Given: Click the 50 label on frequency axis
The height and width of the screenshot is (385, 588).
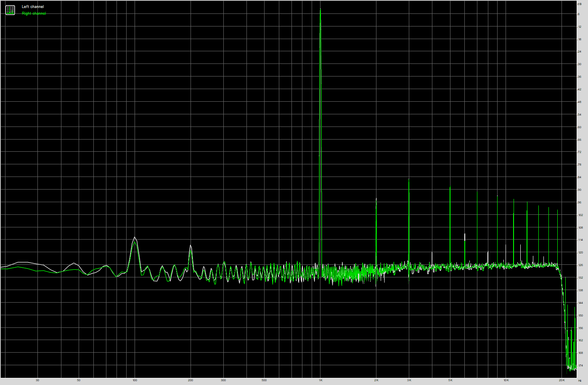Looking at the screenshot, I should pos(79,380).
